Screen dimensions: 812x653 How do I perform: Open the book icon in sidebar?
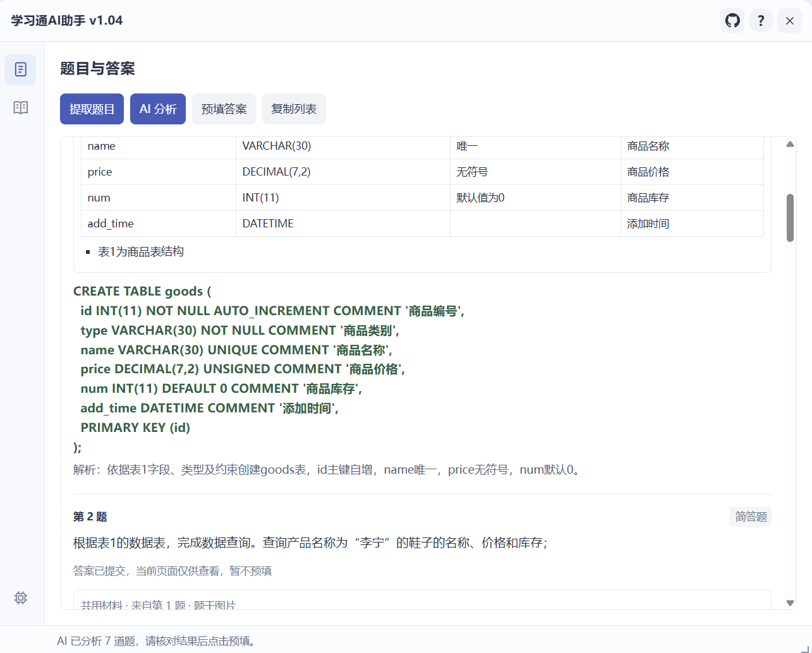(x=20, y=107)
